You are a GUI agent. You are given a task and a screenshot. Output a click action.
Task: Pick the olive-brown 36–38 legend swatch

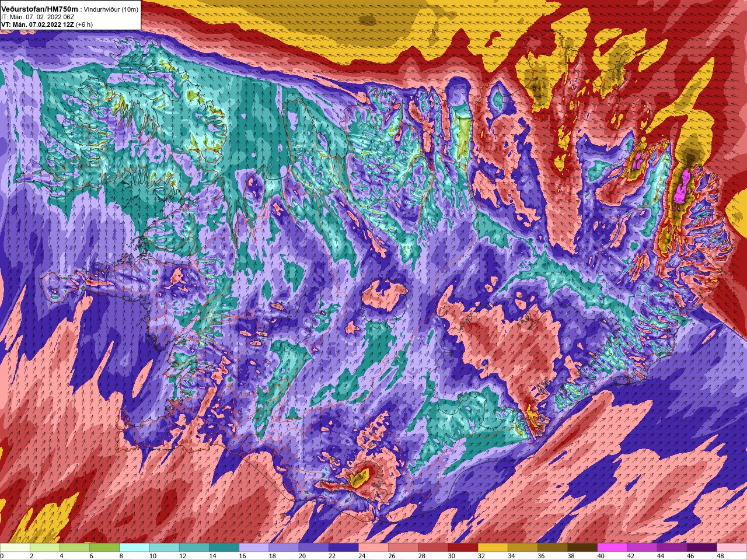pyautogui.click(x=552, y=548)
